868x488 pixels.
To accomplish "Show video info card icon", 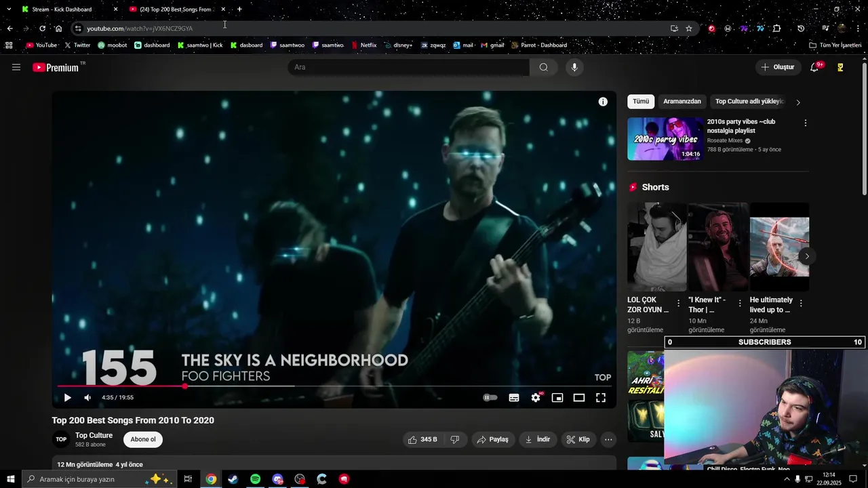I will tap(603, 102).
